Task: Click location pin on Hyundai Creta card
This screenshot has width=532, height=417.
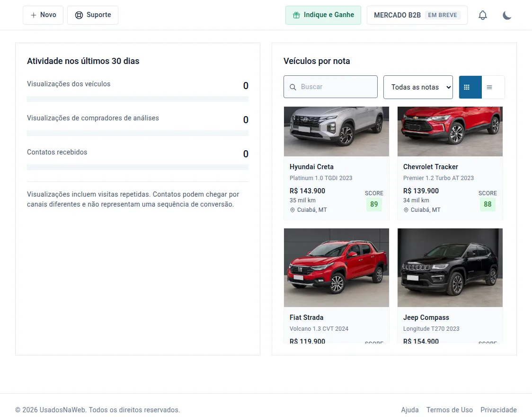Action: pyautogui.click(x=293, y=210)
